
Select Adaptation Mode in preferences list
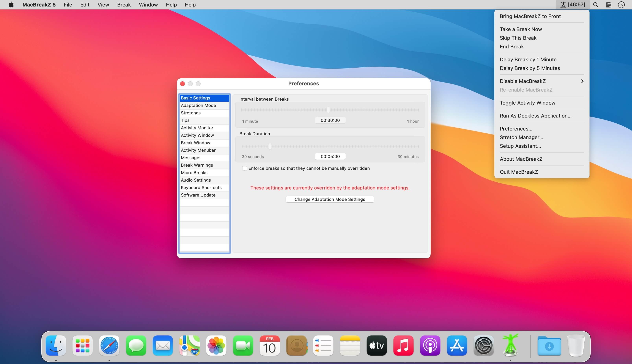pyautogui.click(x=204, y=106)
